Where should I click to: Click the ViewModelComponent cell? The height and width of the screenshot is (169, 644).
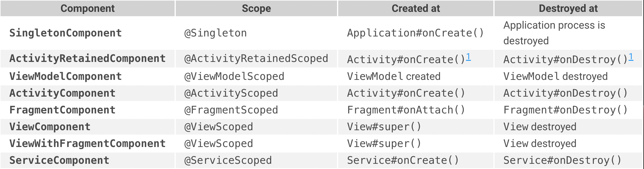pyautogui.click(x=66, y=76)
